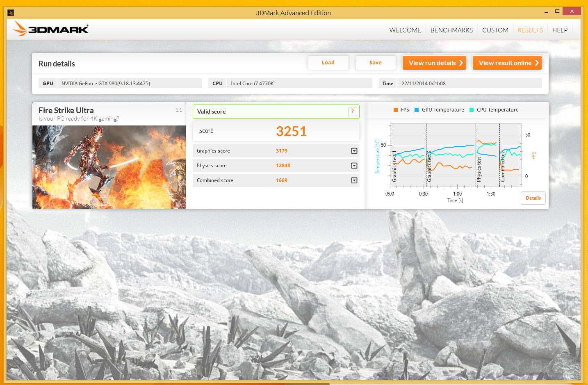Viewport: 588px width, 385px height.
Task: Expand the Combined score details
Action: (354, 180)
